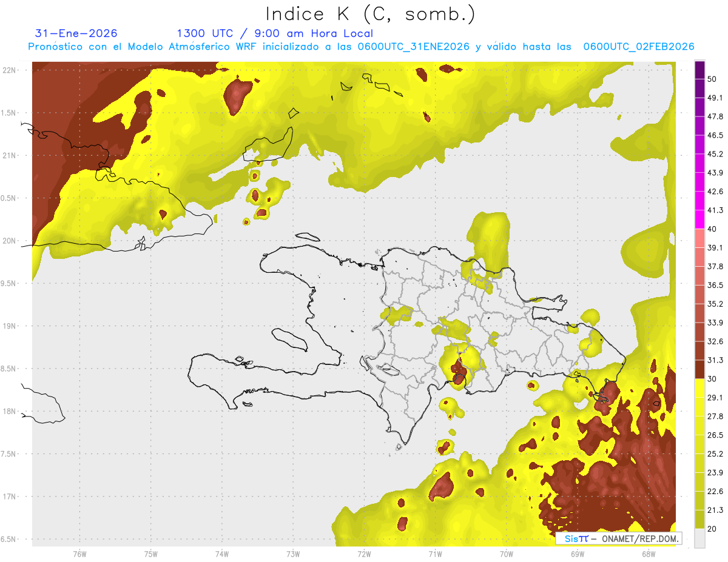
Task: Click the colorbar value 23.9
Action: (x=715, y=473)
